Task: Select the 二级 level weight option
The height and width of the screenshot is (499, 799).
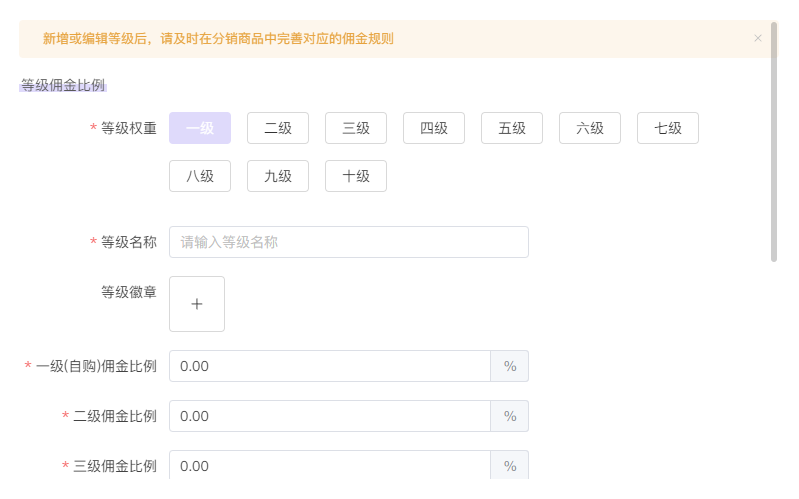Action: click(x=278, y=128)
